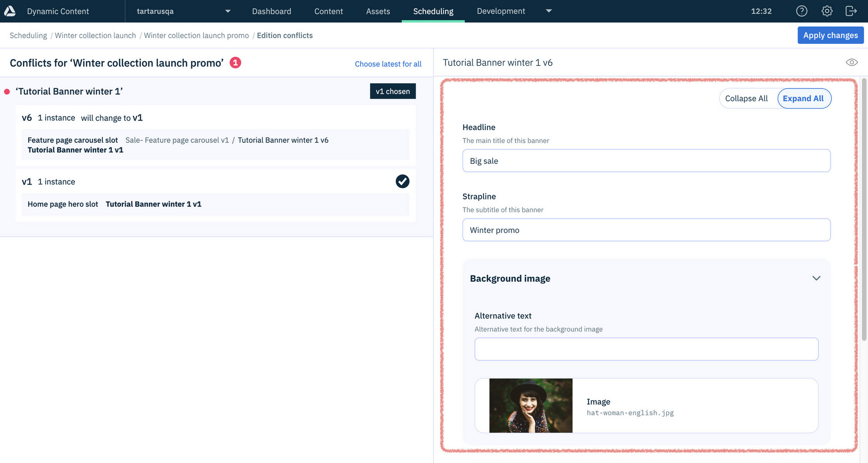Image resolution: width=868 pixels, height=463 pixels.
Task: Open the settings gear
Action: 826,11
